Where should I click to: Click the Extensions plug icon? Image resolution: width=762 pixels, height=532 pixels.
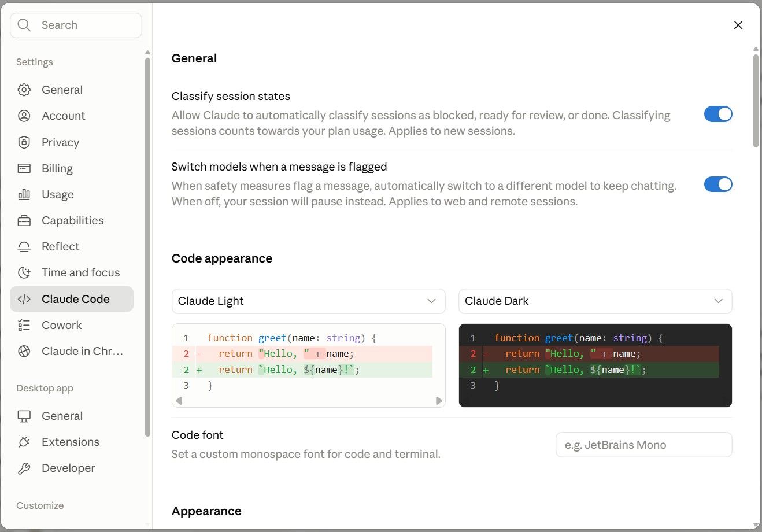(24, 442)
